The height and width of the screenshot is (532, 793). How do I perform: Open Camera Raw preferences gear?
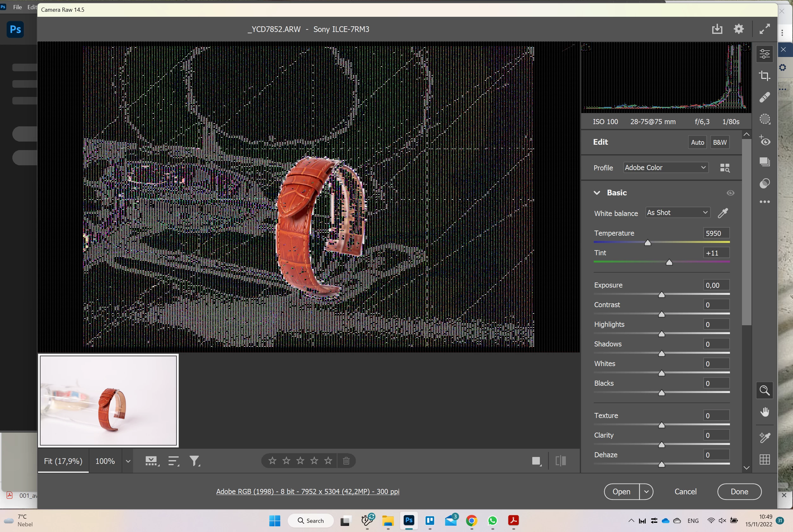tap(739, 29)
